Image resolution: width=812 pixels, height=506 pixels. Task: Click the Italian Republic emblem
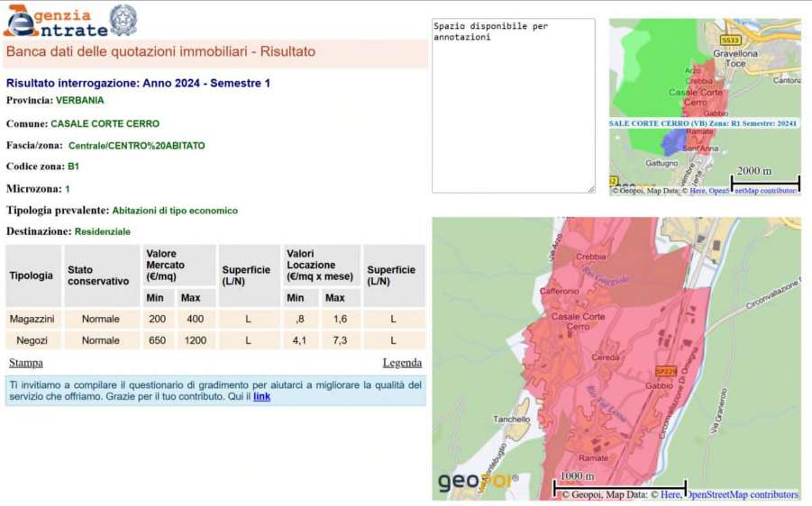click(123, 19)
